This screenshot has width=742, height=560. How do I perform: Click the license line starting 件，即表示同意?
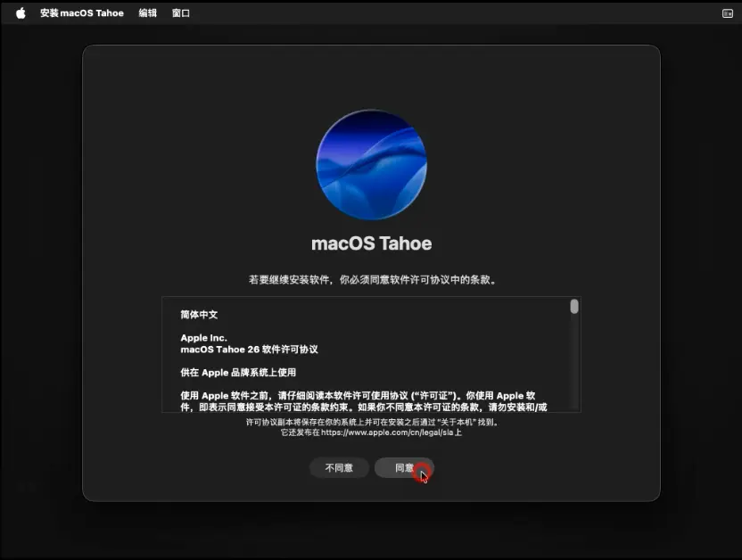(364, 407)
